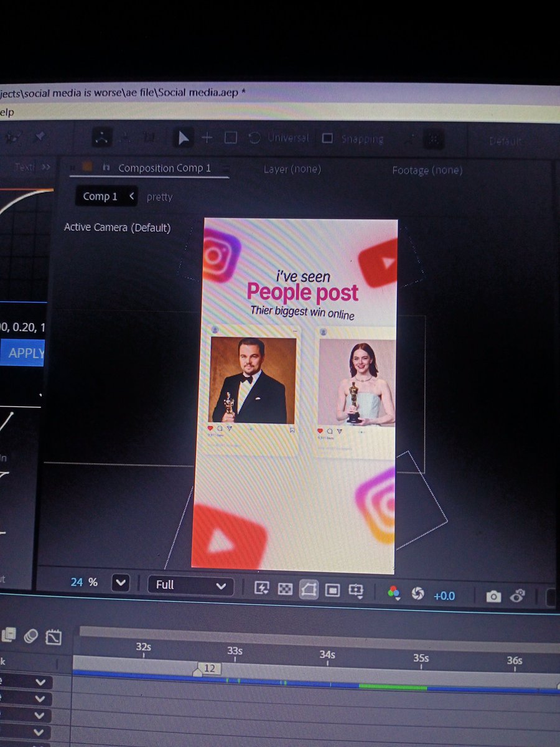
Task: Click the easing values field above APPLY
Action: coord(21,327)
